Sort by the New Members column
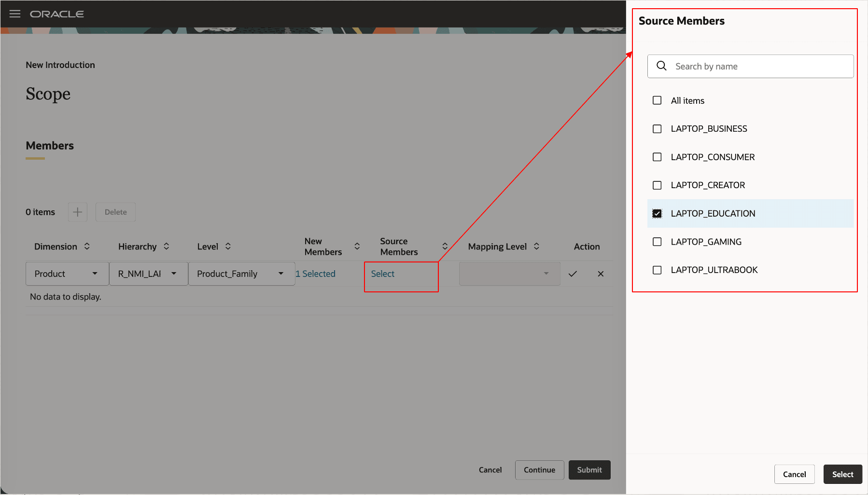 tap(357, 246)
